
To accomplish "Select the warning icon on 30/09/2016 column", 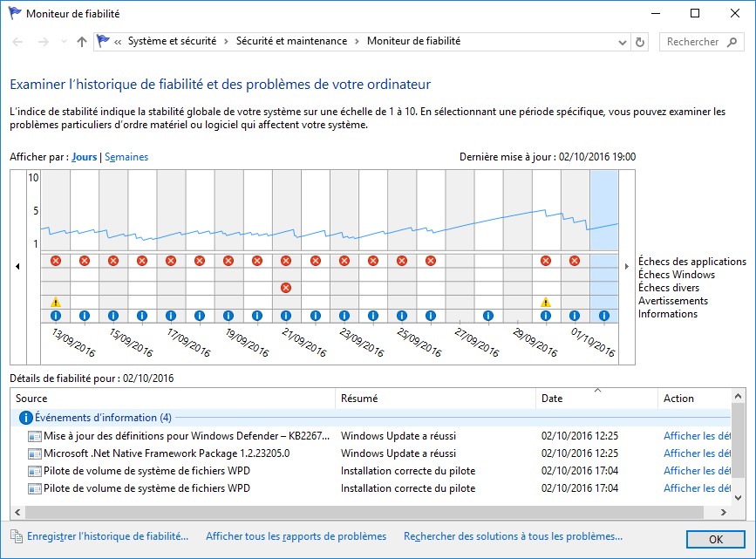I will pyautogui.click(x=546, y=302).
